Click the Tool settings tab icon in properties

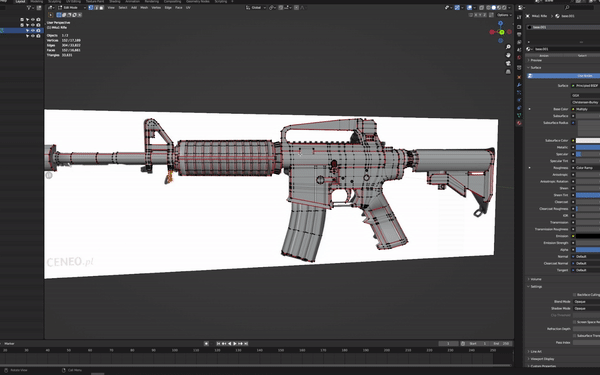point(519,17)
